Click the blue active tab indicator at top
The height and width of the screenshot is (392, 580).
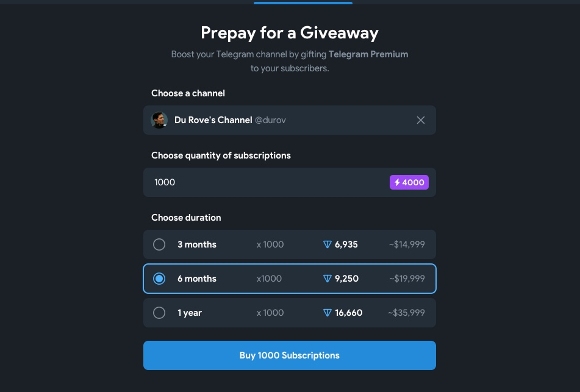coord(303,3)
